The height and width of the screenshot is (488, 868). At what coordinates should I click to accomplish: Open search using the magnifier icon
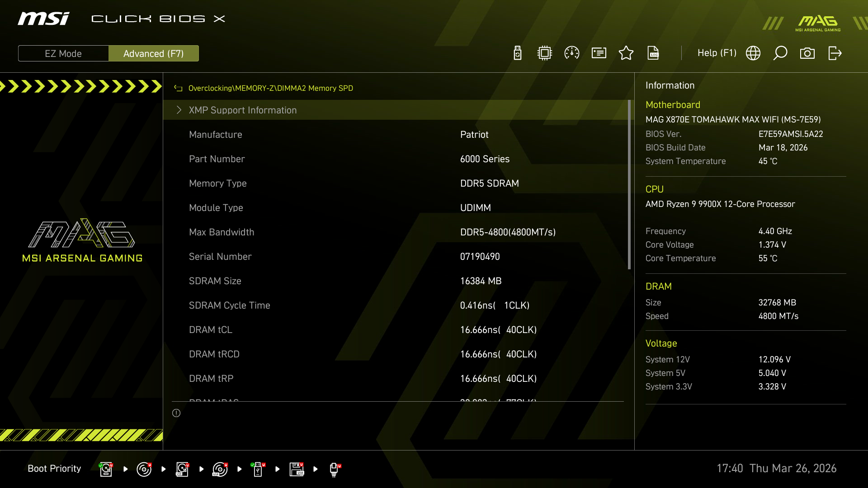pyautogui.click(x=780, y=53)
